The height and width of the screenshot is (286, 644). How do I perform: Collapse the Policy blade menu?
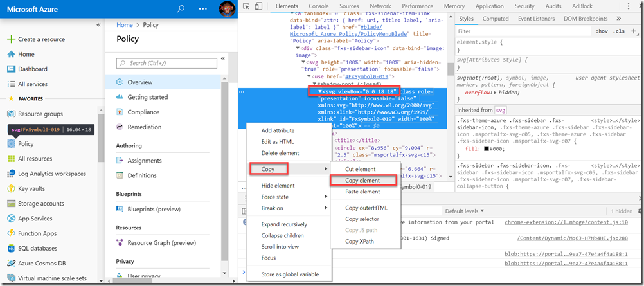point(223,58)
